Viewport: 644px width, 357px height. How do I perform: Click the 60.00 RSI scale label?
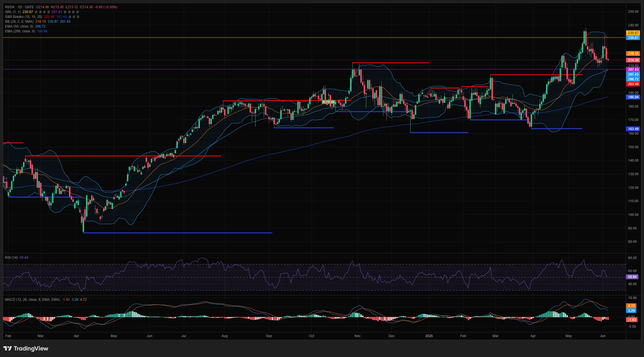click(632, 271)
